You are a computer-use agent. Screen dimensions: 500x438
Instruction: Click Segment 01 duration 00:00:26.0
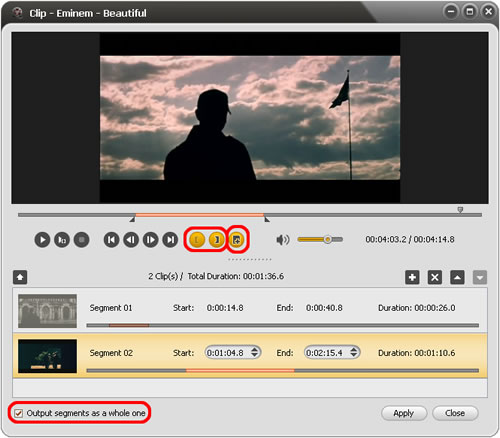click(x=417, y=308)
